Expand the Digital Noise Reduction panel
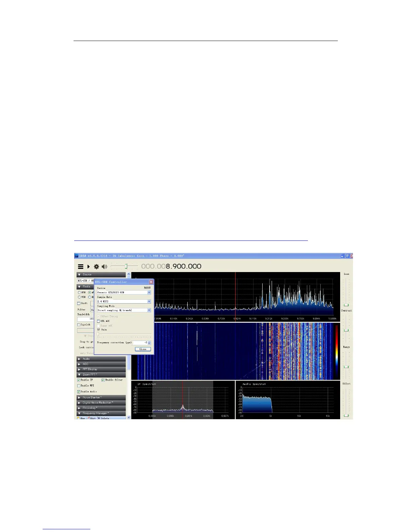 [x=101, y=403]
